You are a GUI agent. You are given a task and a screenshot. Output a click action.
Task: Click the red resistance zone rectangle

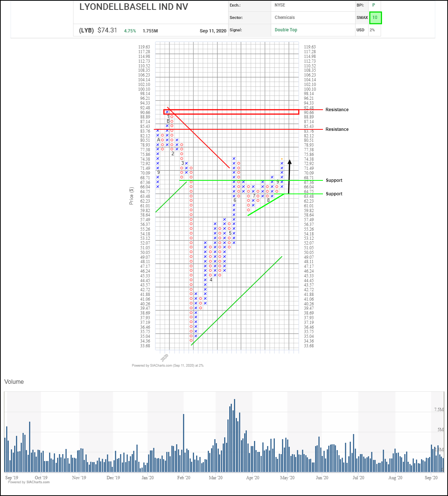[x=231, y=112]
